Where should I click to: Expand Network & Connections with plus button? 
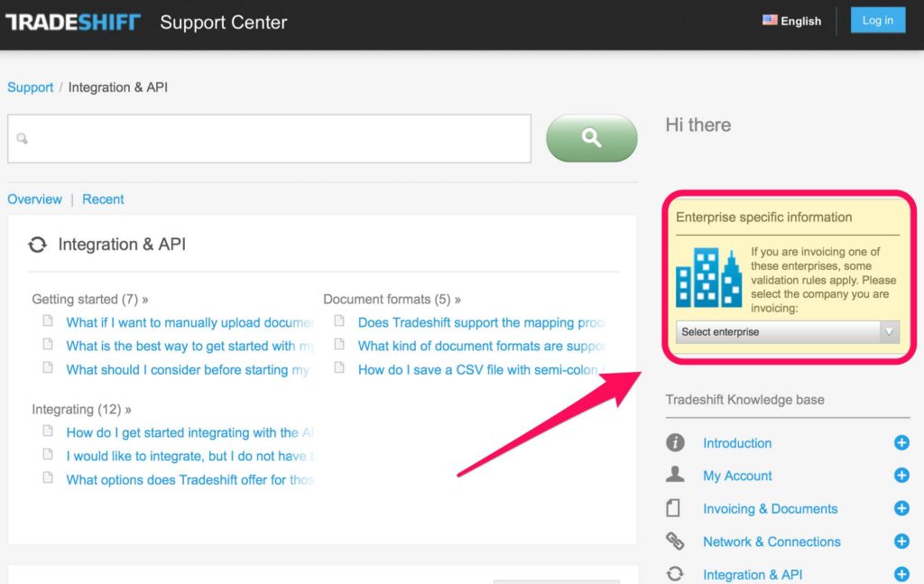coord(901,542)
